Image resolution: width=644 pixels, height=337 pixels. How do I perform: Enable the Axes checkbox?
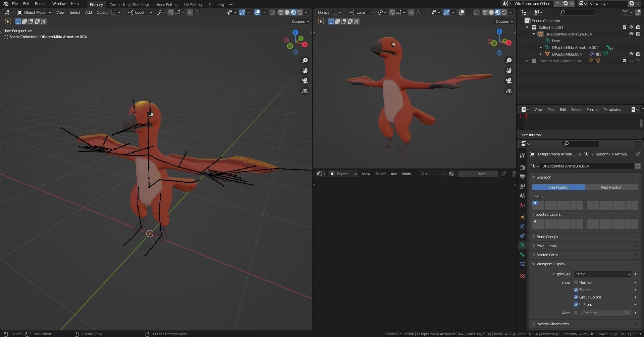pyautogui.click(x=576, y=313)
